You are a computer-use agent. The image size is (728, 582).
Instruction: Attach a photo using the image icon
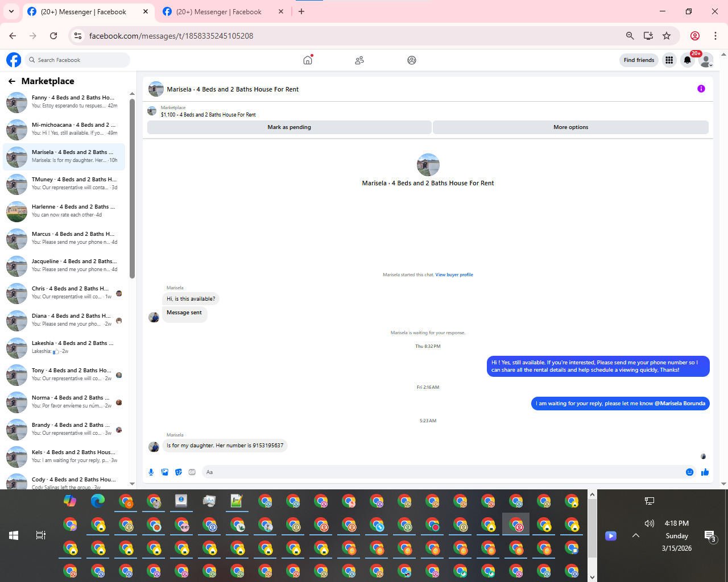pyautogui.click(x=165, y=472)
